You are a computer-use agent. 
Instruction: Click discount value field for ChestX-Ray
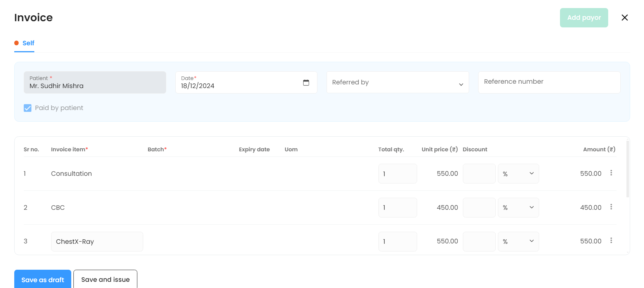[479, 242]
